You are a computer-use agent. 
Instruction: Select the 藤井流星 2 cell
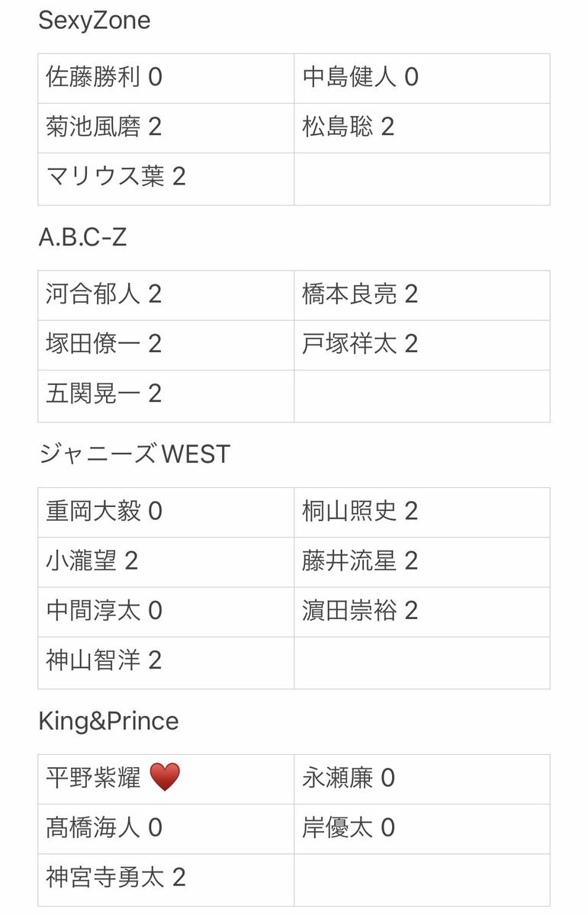422,562
